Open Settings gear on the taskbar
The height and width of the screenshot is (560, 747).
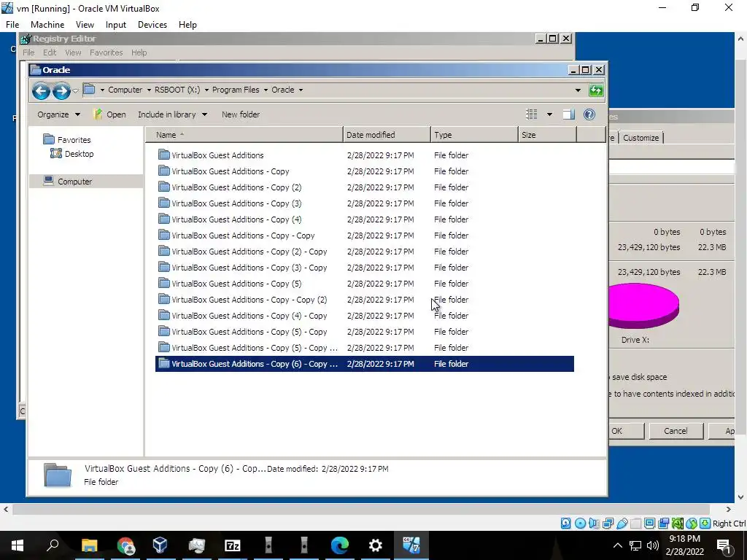376,545
